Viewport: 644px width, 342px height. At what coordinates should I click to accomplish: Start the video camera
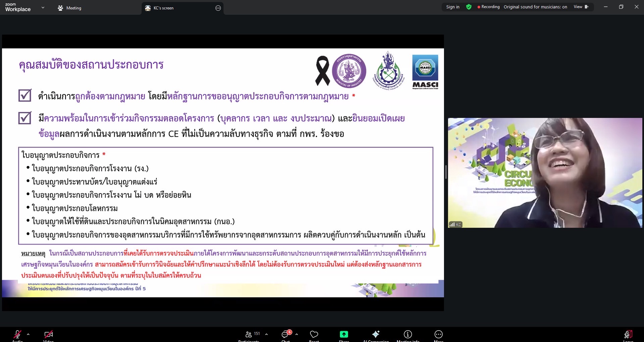48,335
